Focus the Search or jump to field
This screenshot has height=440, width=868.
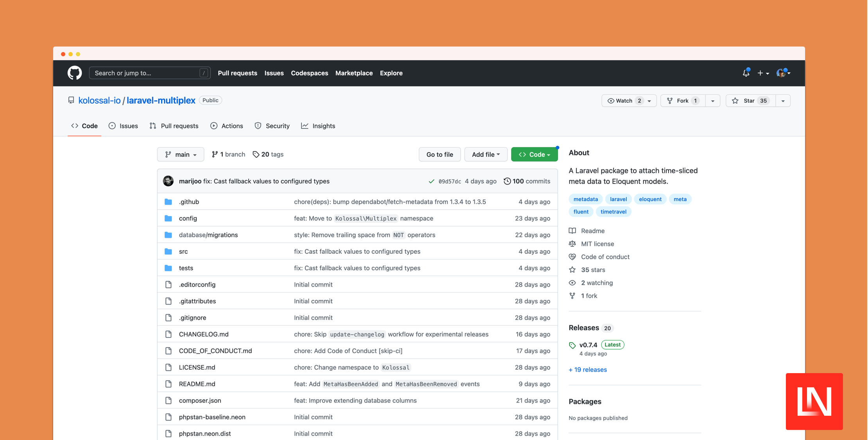point(150,73)
